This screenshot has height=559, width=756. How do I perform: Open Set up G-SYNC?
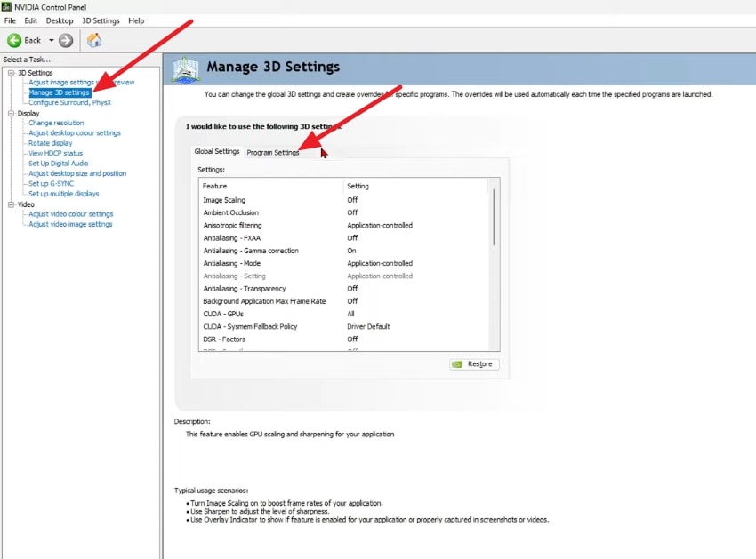click(x=51, y=184)
